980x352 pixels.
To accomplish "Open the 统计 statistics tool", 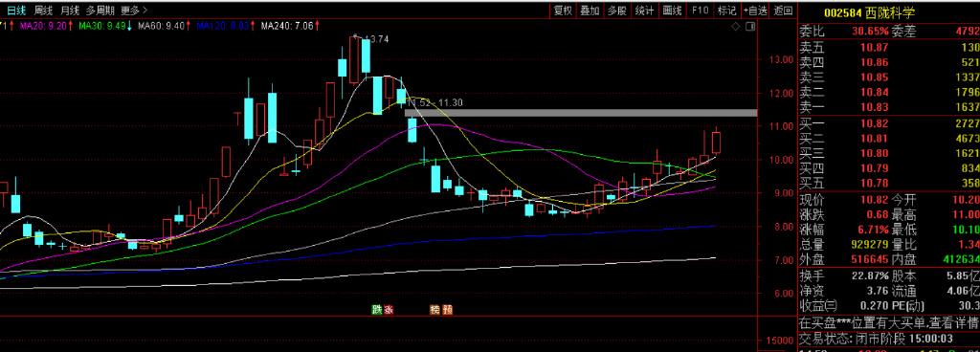I will point(644,10).
